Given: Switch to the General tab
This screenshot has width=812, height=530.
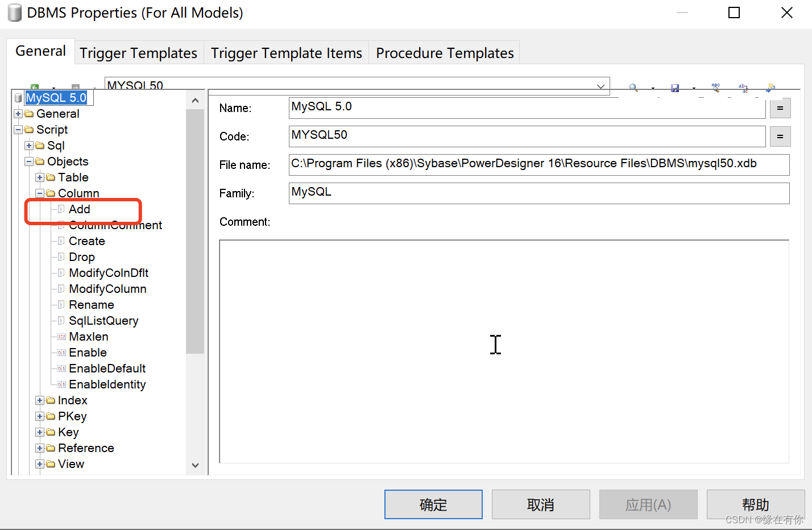Looking at the screenshot, I should [x=40, y=51].
